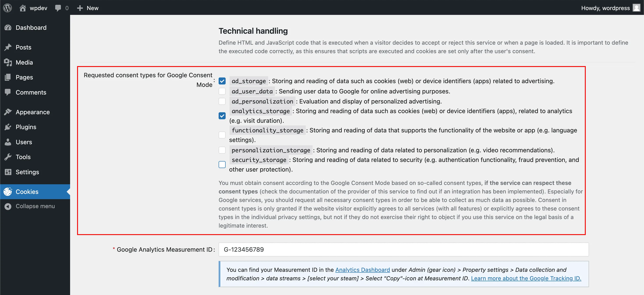
Task: Click the user avatar icon at top right
Action: click(x=636, y=8)
